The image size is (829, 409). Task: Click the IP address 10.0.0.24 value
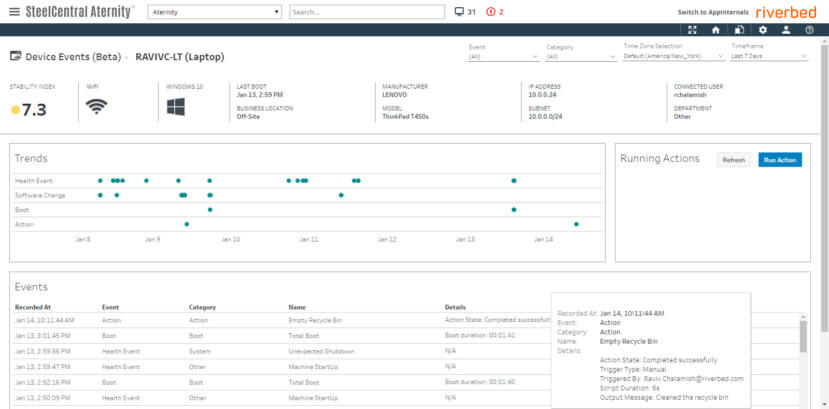coord(542,95)
